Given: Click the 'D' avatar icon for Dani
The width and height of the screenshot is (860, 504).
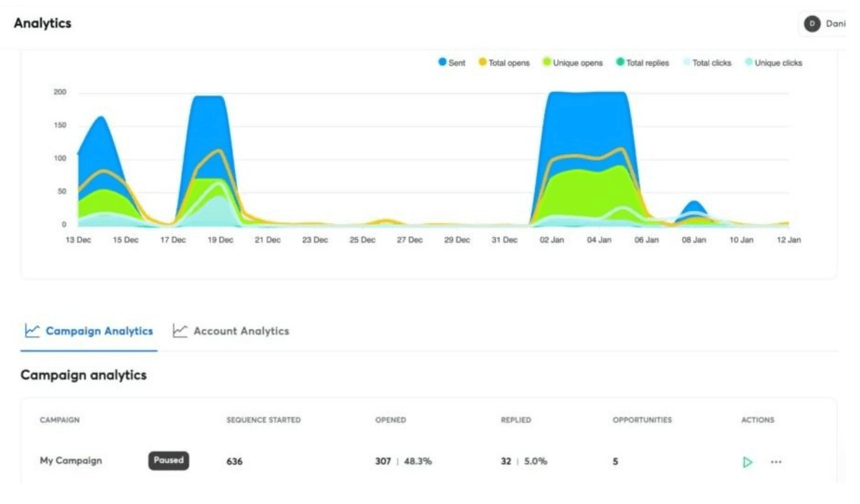Looking at the screenshot, I should point(813,23).
